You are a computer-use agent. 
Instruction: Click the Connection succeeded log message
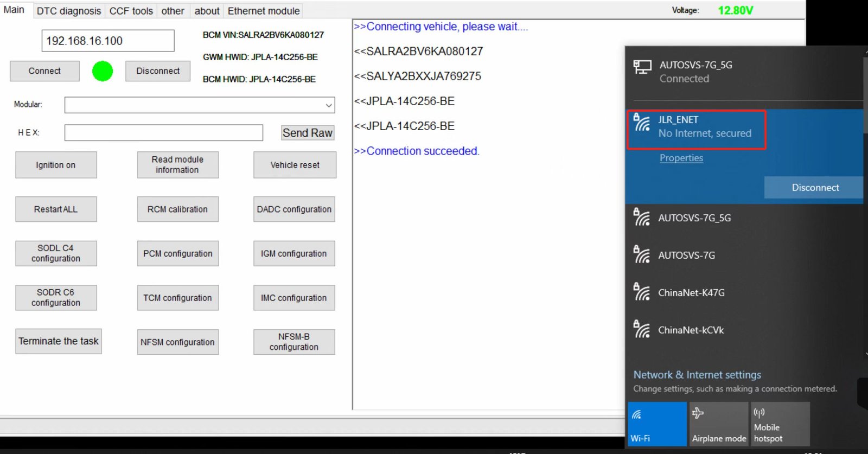click(x=417, y=151)
